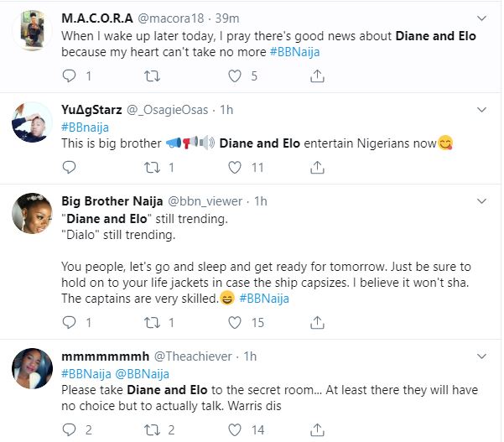Open more options on M.A.C.O.R.A's tweet

[481, 17]
